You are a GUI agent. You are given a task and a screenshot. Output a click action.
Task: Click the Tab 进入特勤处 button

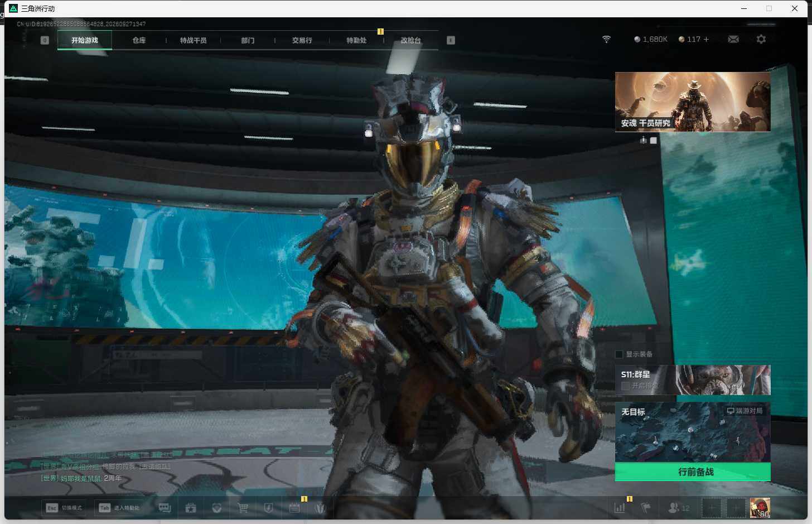(x=119, y=508)
